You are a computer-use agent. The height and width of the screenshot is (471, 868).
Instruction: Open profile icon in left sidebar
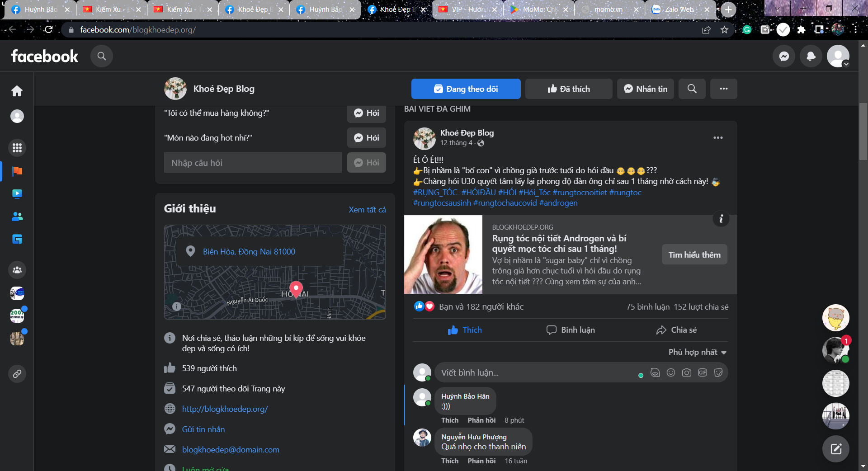[17, 116]
